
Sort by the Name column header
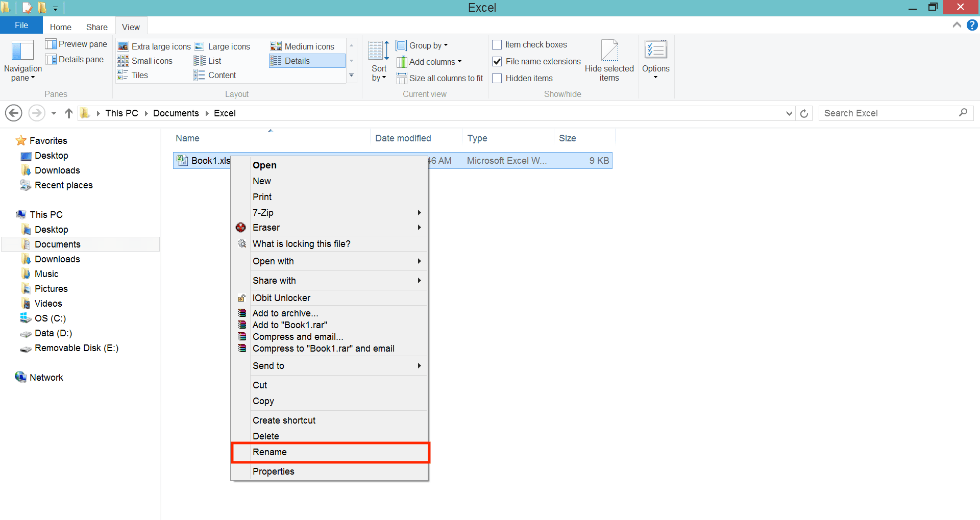click(x=271, y=138)
